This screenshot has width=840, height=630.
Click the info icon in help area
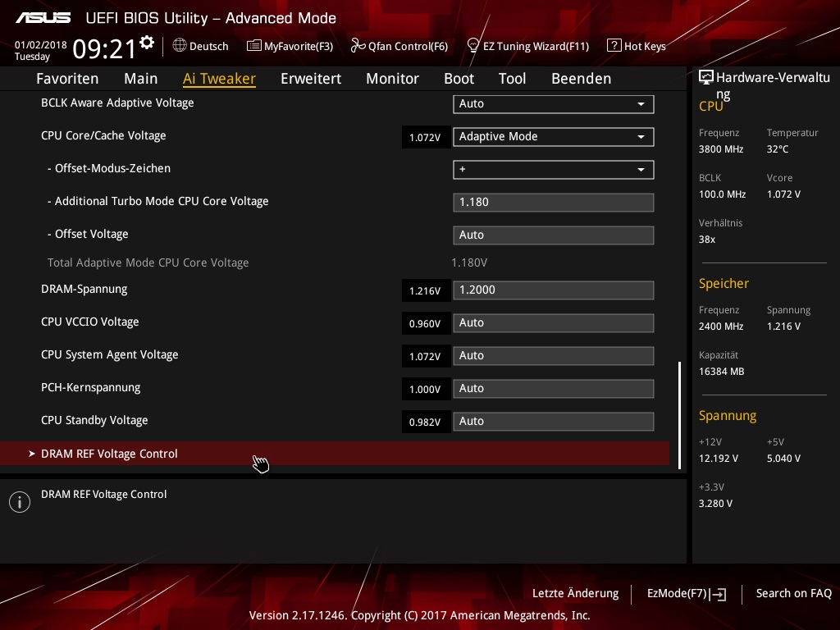[20, 502]
